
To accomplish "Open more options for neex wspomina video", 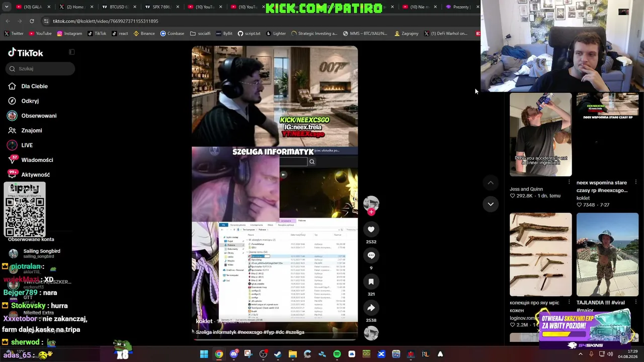I will point(636,182).
